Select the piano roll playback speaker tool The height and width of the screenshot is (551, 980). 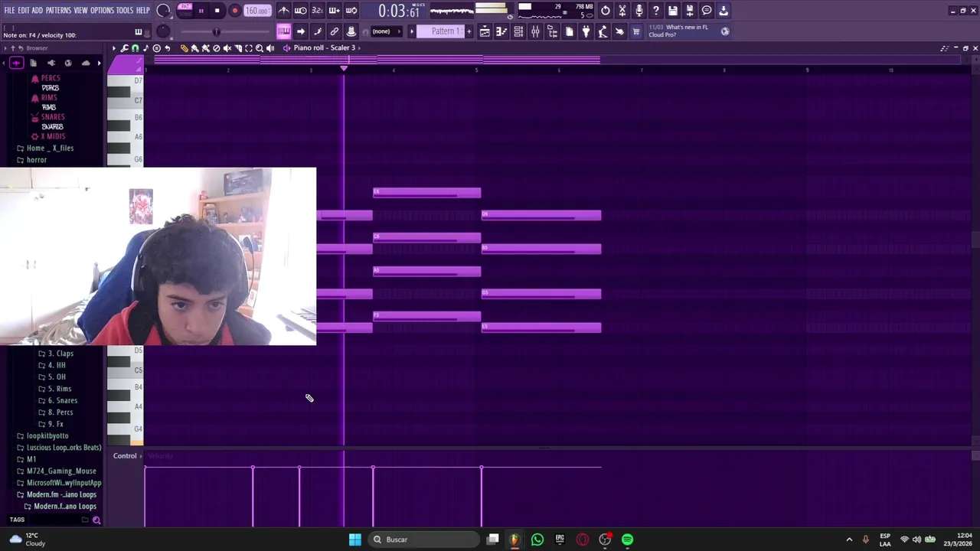(269, 48)
